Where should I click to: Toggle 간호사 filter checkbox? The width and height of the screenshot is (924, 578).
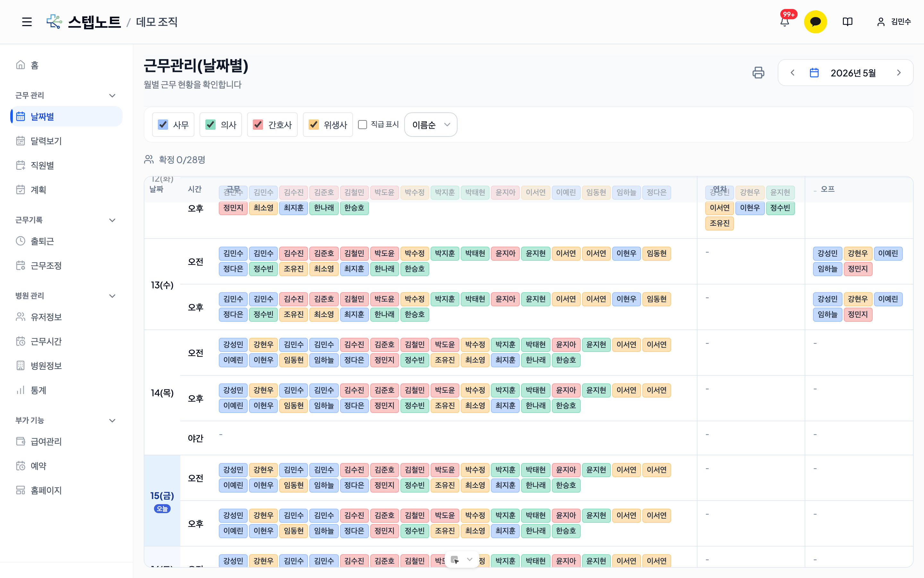(x=258, y=125)
